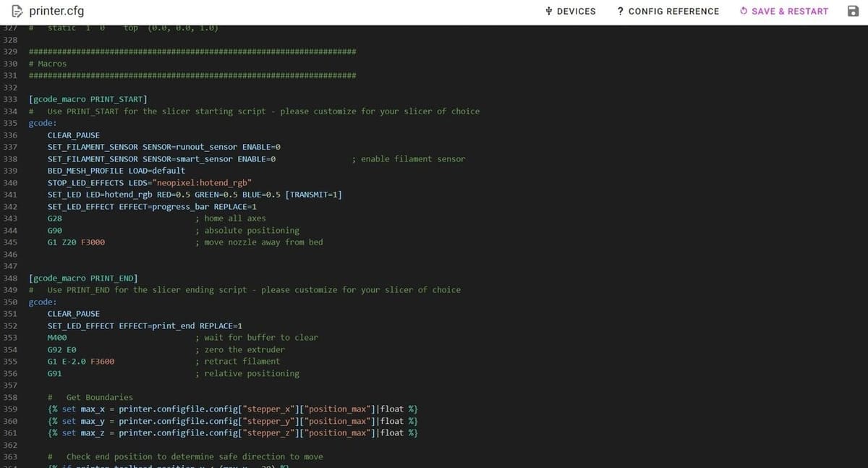Click the save floppy disk icon
This screenshot has width=868, height=468.
tap(853, 11)
